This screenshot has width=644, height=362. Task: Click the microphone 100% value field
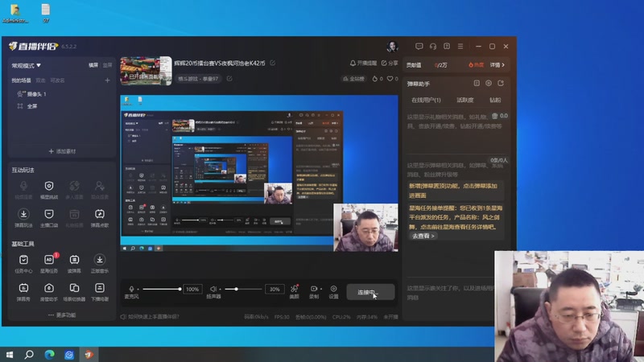pos(192,290)
